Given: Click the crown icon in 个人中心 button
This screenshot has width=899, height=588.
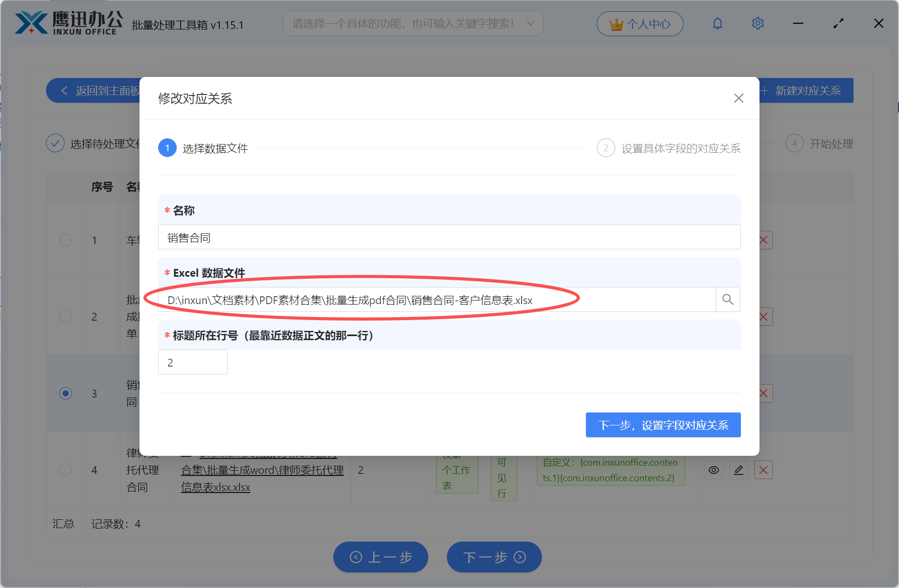Looking at the screenshot, I should [616, 23].
